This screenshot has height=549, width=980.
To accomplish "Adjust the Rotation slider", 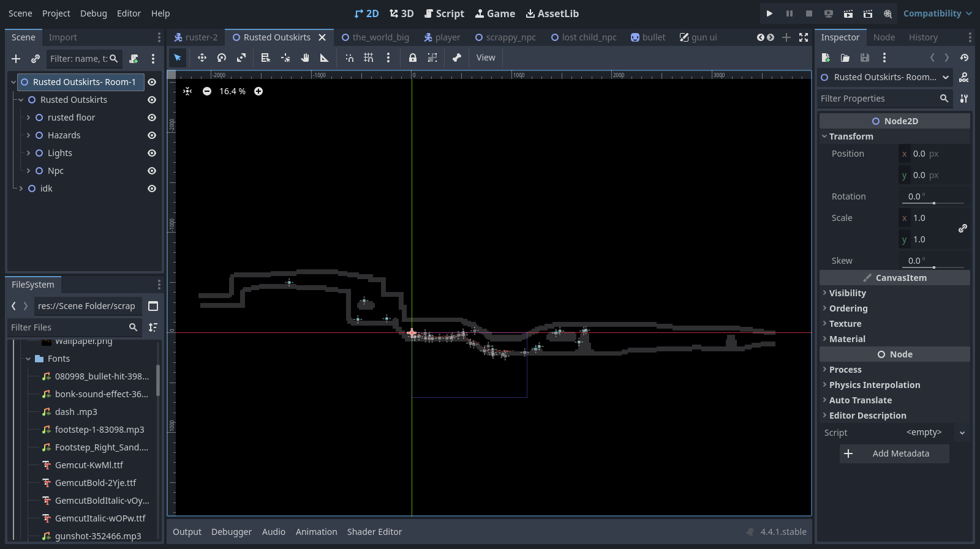I will coord(933,203).
